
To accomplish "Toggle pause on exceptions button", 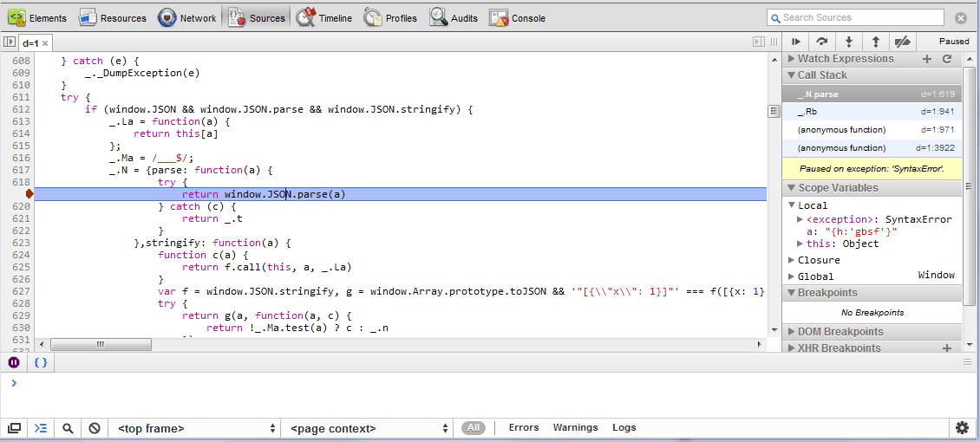I will tap(14, 362).
